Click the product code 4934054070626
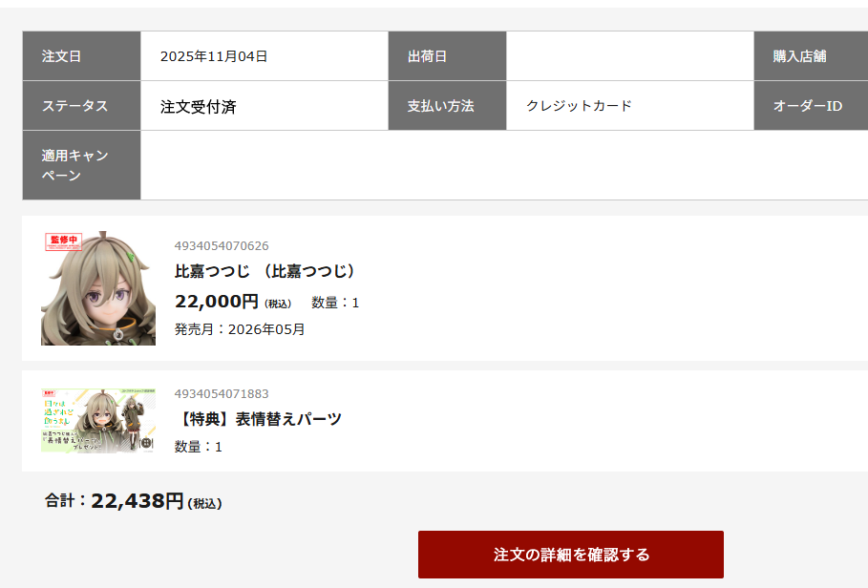 click(222, 246)
